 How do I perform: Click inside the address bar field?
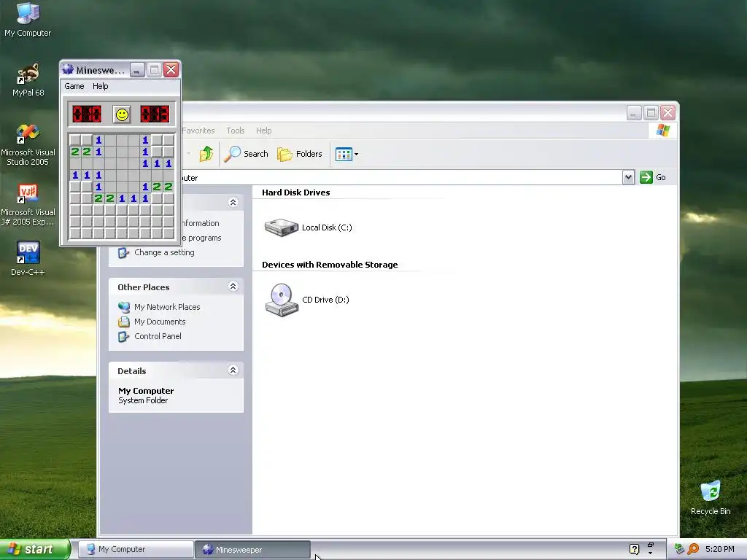click(402, 178)
